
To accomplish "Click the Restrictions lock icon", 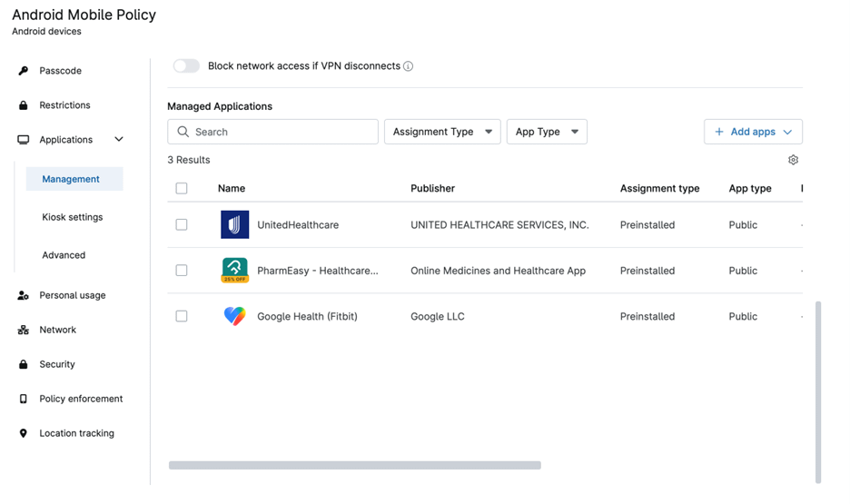I will tap(23, 105).
